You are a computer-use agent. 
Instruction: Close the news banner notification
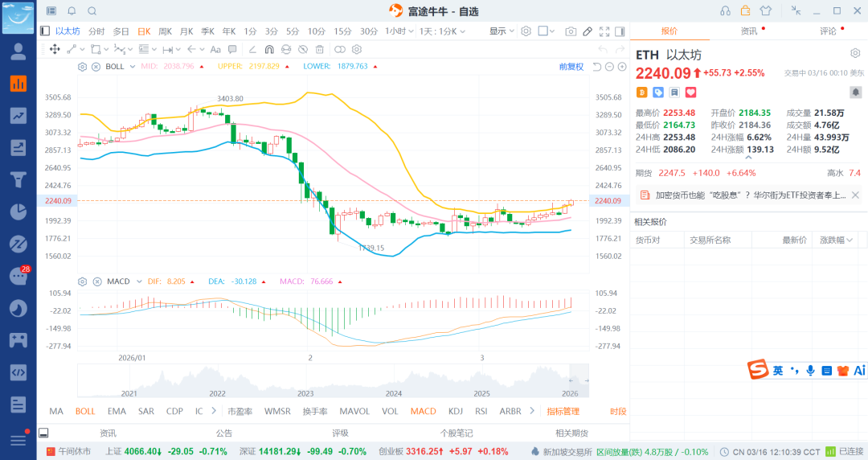[855, 195]
